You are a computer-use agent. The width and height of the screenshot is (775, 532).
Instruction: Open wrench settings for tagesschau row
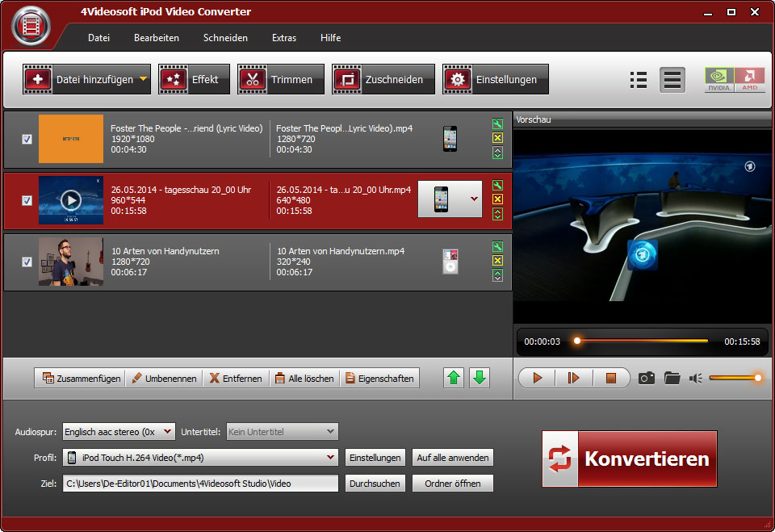(498, 186)
